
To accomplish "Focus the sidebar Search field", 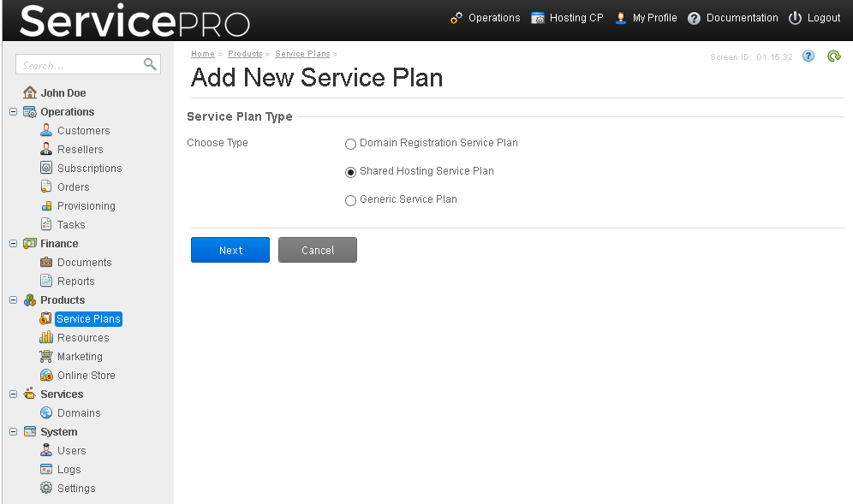I will (79, 65).
